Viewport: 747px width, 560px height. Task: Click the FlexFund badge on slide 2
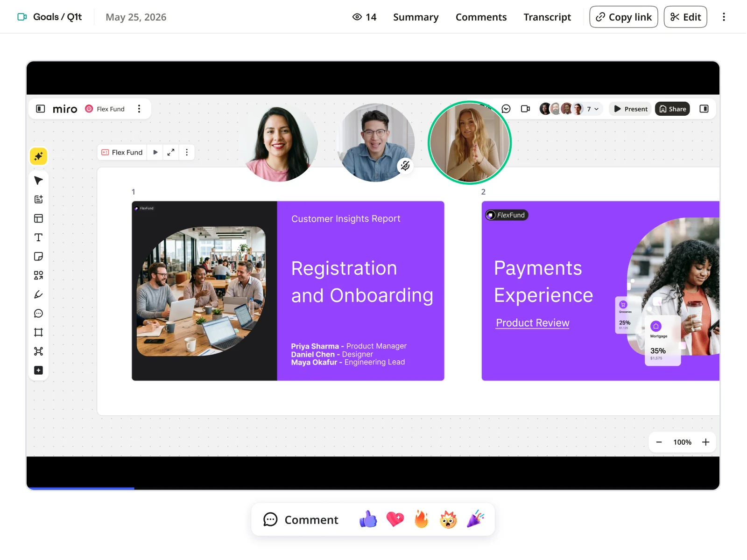507,215
